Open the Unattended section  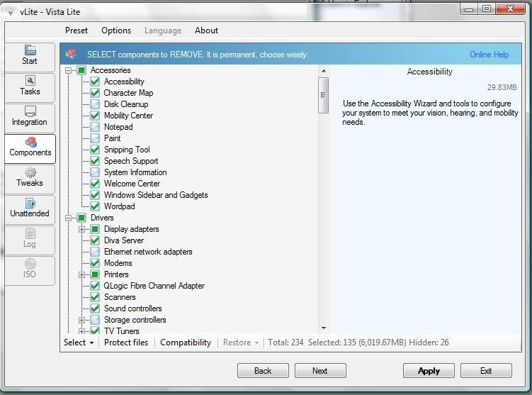pos(30,210)
